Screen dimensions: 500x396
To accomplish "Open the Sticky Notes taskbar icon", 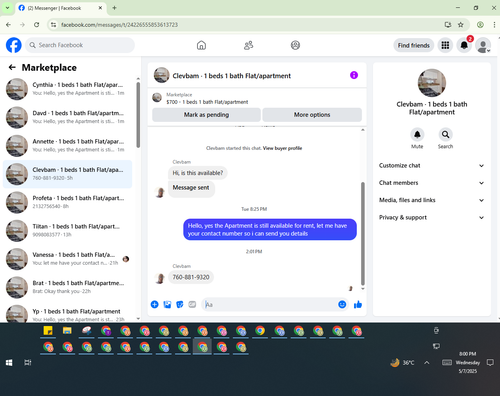I will [48, 331].
